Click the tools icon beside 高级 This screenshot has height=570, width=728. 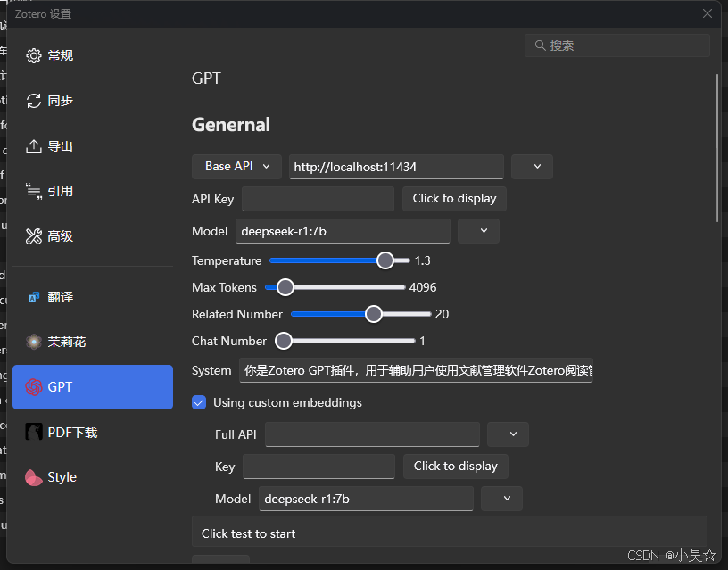coord(33,236)
